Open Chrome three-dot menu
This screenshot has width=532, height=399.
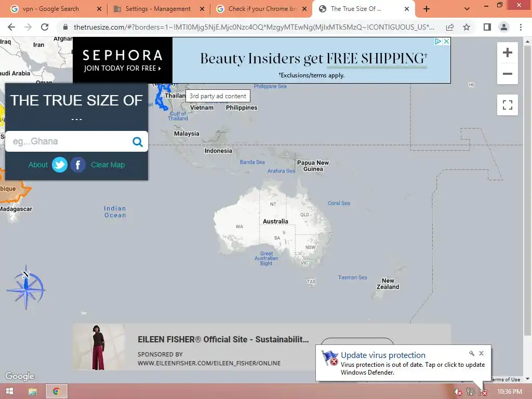(x=521, y=27)
